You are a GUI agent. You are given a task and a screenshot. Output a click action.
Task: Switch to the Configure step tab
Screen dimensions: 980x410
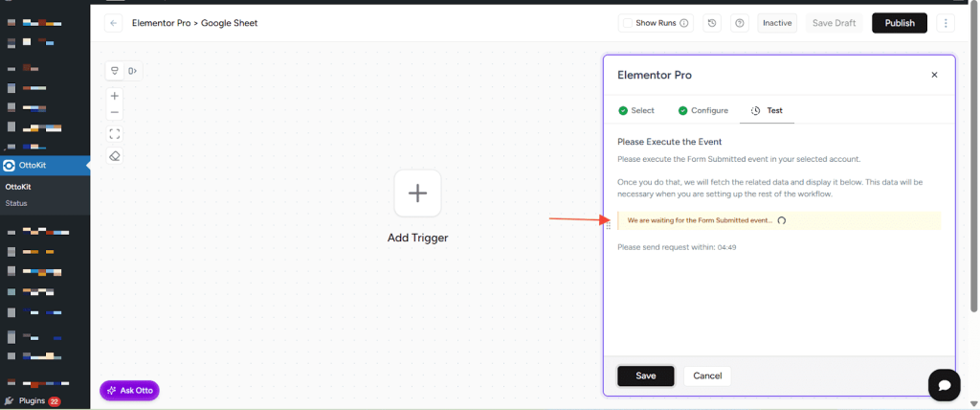tap(702, 110)
